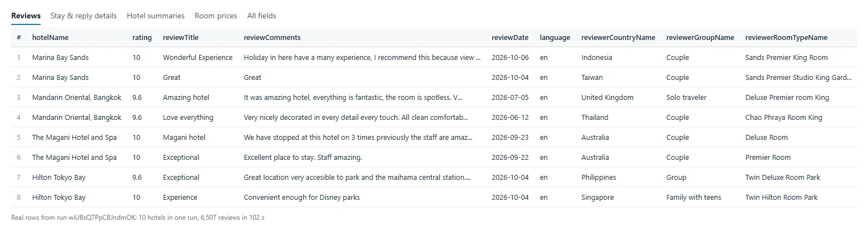The width and height of the screenshot is (868, 237).
Task: Click the hotelName column header
Action: (x=51, y=38)
